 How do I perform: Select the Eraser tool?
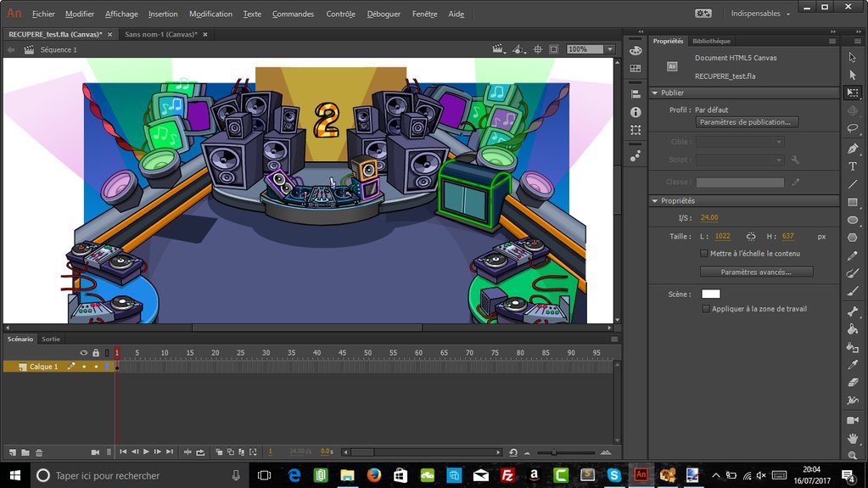point(853,382)
